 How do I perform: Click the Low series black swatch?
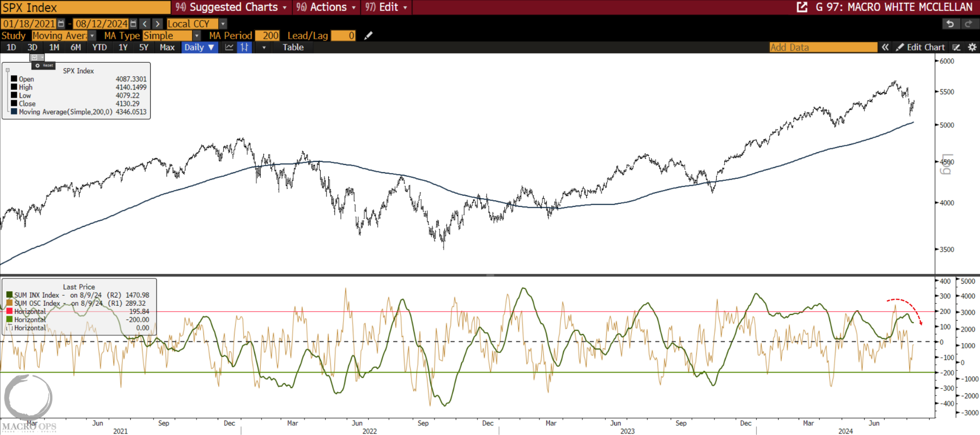click(x=14, y=95)
